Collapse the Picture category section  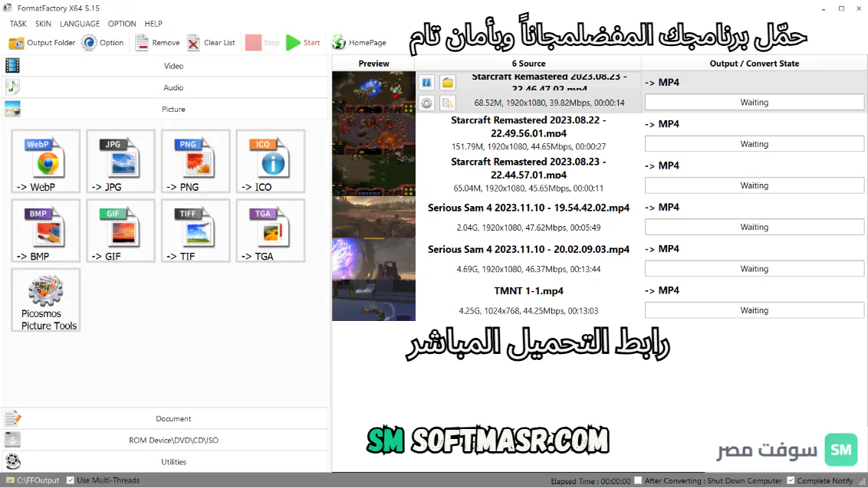(166, 109)
